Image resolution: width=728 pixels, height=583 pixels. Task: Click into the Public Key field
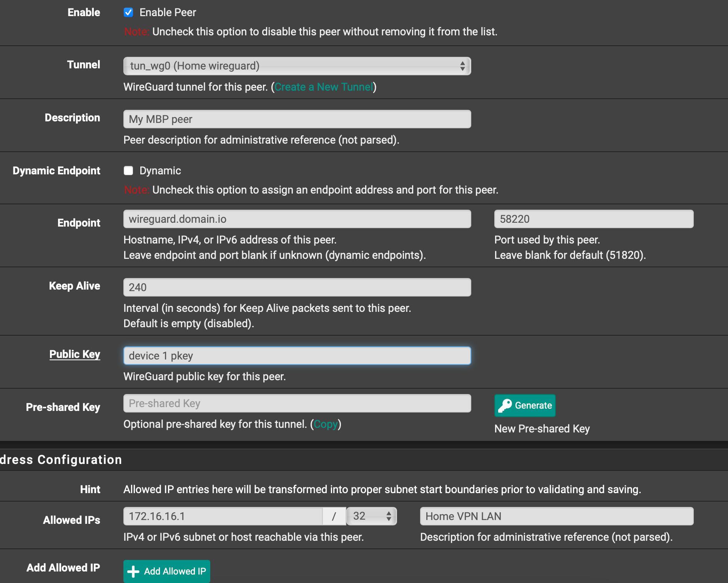297,356
